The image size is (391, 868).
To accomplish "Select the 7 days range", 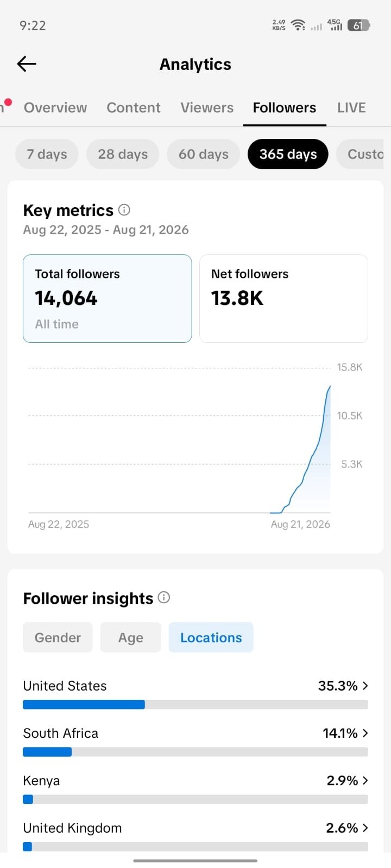I will click(47, 154).
